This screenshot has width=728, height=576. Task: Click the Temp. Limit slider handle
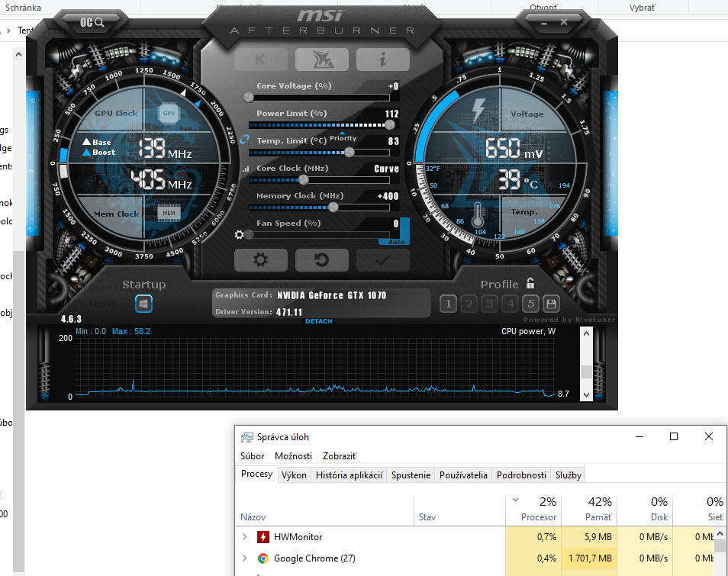[350, 152]
